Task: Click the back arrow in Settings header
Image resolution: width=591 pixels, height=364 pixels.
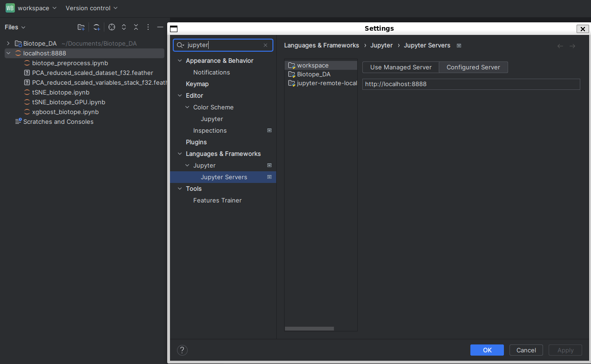Action: (560, 46)
